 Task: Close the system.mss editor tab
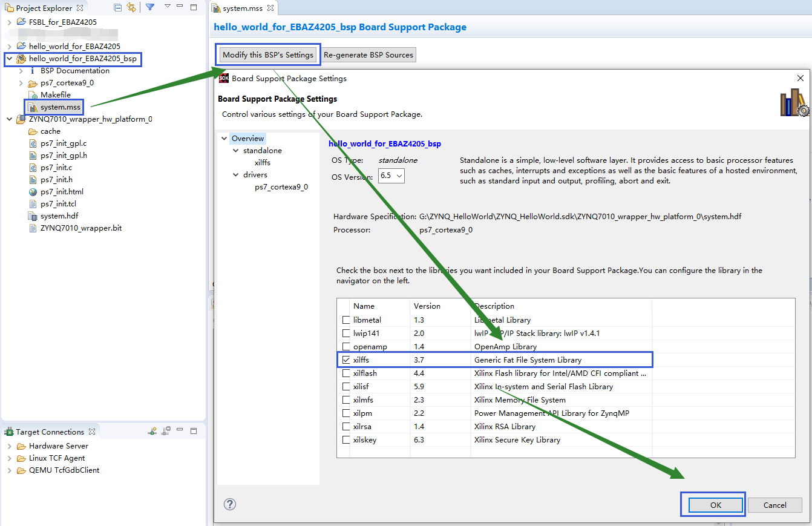click(270, 8)
